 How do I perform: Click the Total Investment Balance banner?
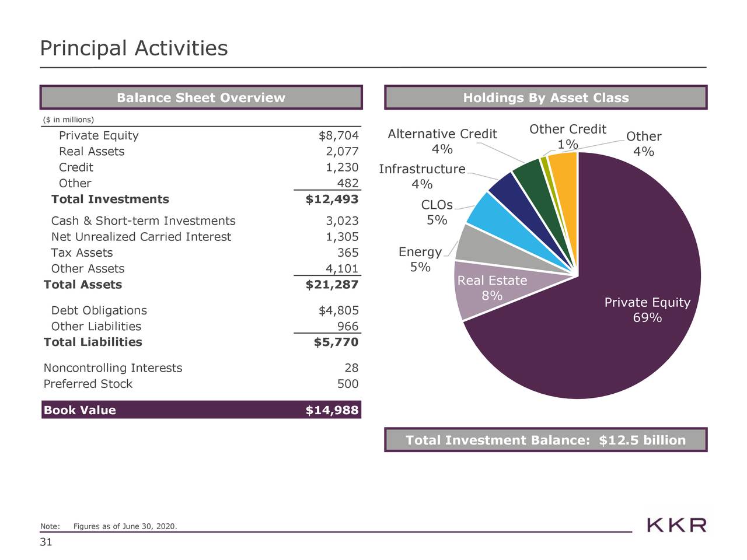[x=546, y=440]
